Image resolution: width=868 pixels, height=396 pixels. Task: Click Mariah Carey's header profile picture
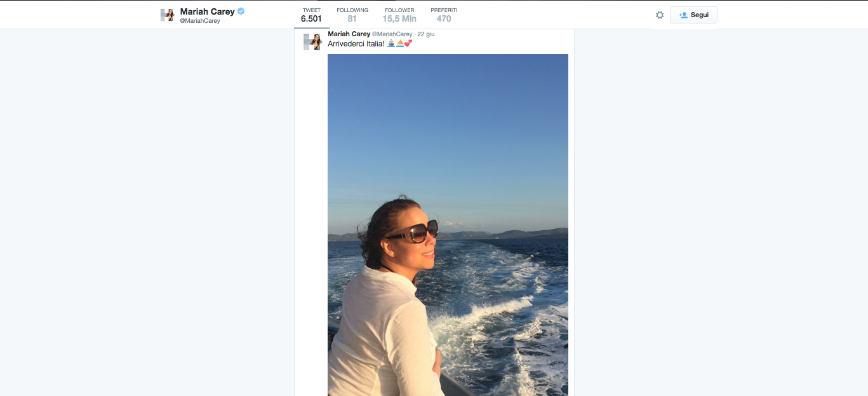[168, 14]
